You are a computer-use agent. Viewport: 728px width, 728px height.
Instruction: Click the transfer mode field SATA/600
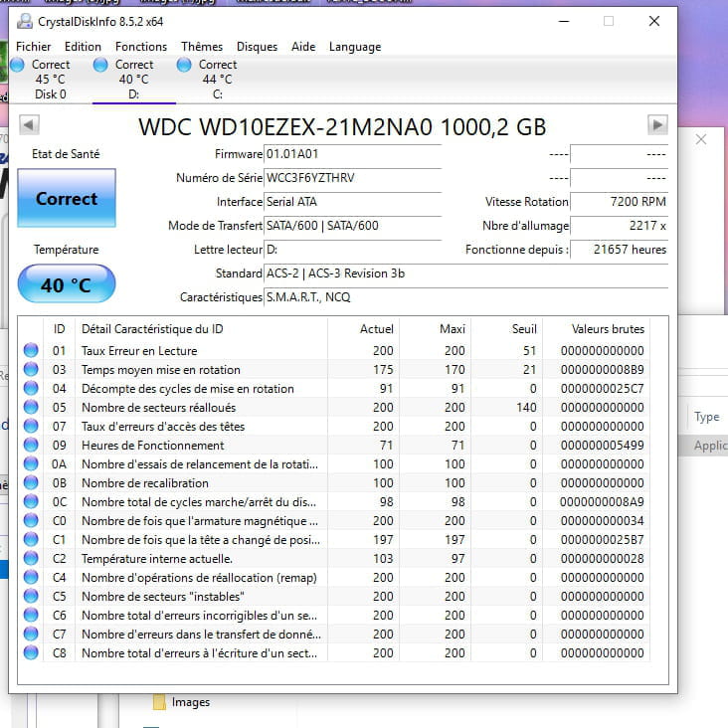352,226
